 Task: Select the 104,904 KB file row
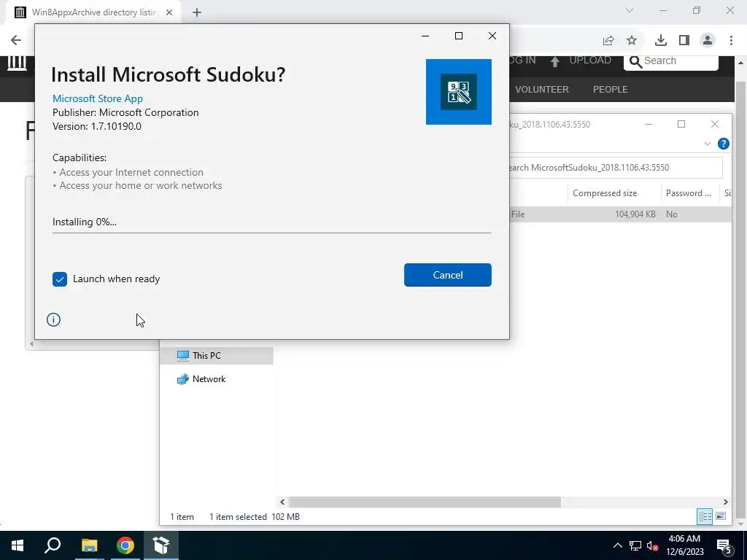point(619,214)
